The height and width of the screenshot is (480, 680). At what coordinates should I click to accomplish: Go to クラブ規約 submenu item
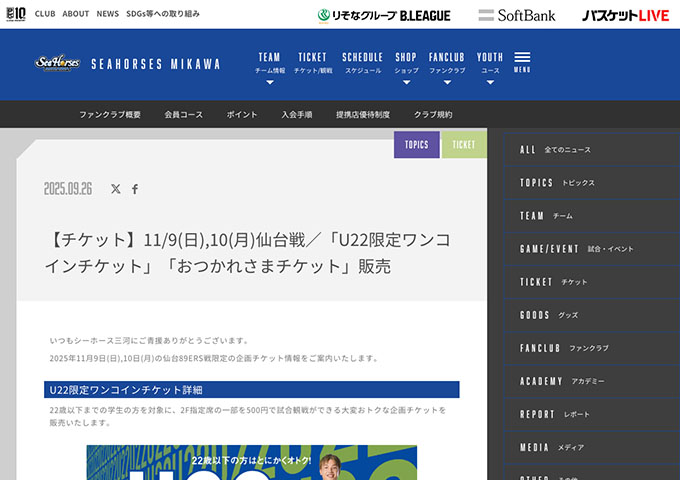(433, 114)
